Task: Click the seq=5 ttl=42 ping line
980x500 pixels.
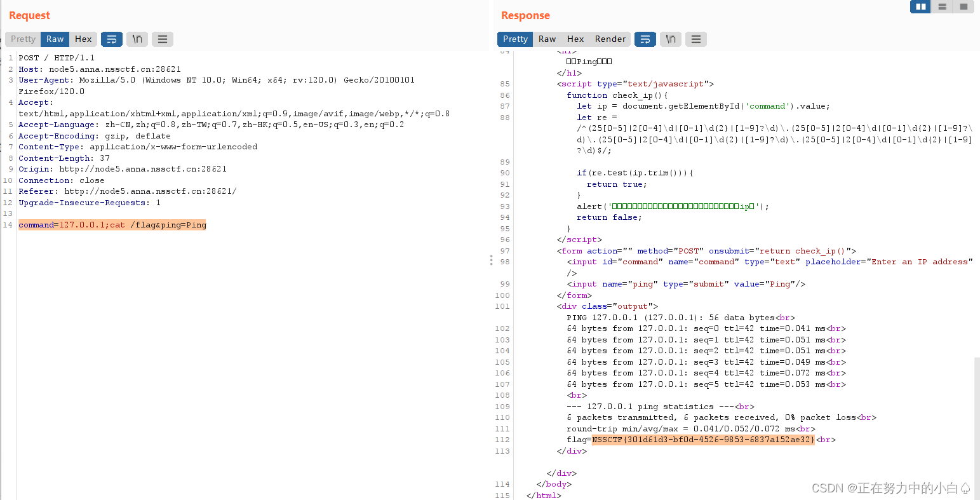Action: 706,384
